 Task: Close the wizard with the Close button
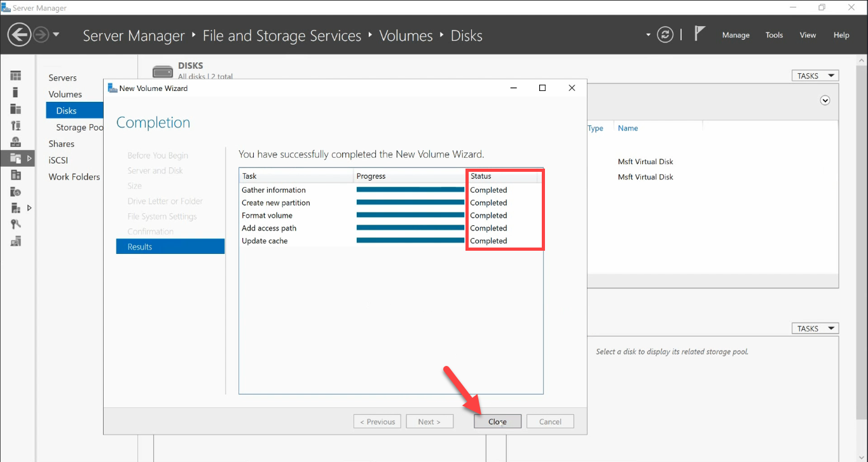pos(497,421)
